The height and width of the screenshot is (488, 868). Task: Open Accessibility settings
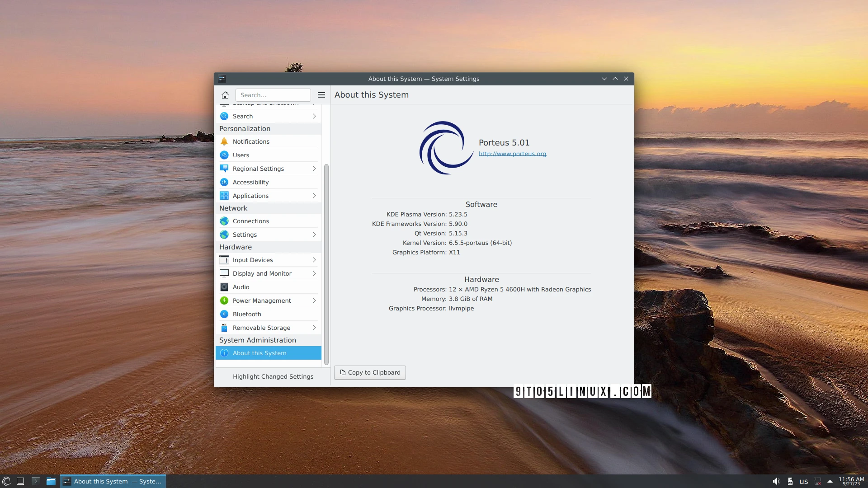click(x=250, y=182)
